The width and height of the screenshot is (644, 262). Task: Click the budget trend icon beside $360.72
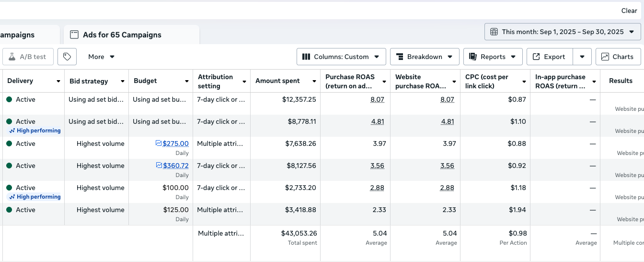click(159, 166)
